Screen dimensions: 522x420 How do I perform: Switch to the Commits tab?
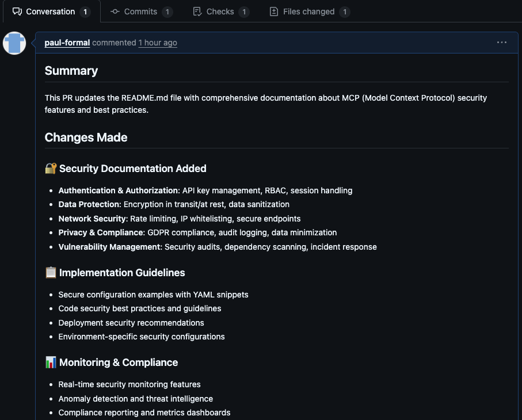point(141,12)
